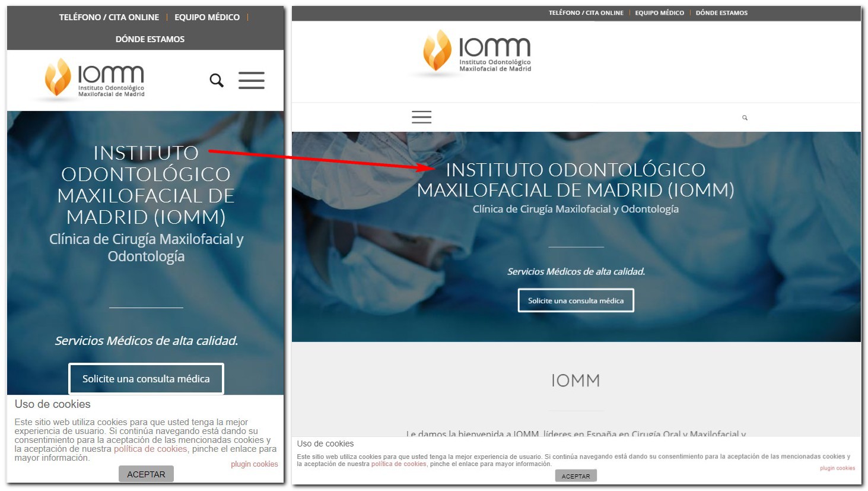Accept cookies with ACEPTAR in mobile view
The width and height of the screenshot is (868, 491).
tap(146, 474)
